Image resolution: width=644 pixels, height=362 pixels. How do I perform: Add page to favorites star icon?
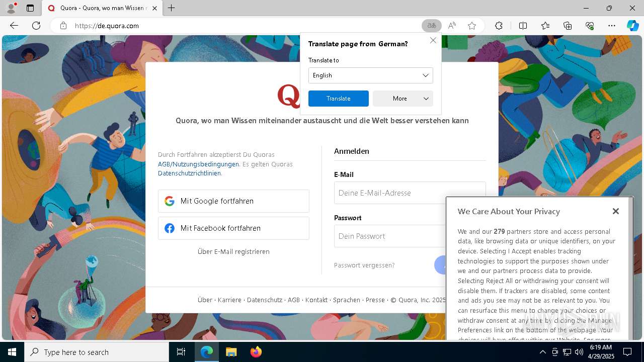coord(472,26)
